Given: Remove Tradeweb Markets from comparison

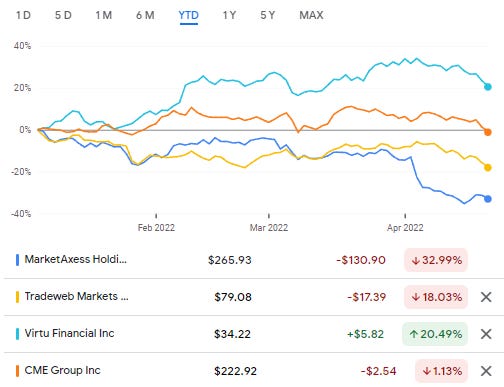Looking at the screenshot, I should tap(486, 297).
